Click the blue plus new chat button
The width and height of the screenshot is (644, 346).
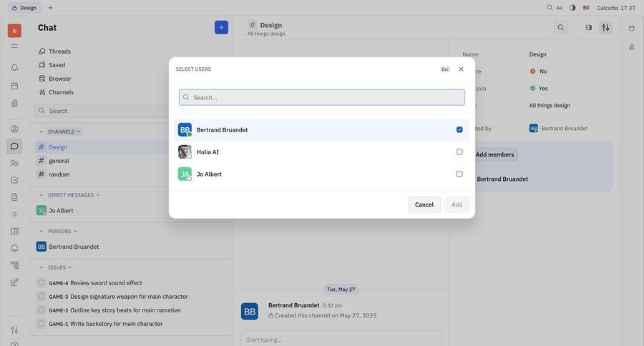point(221,27)
